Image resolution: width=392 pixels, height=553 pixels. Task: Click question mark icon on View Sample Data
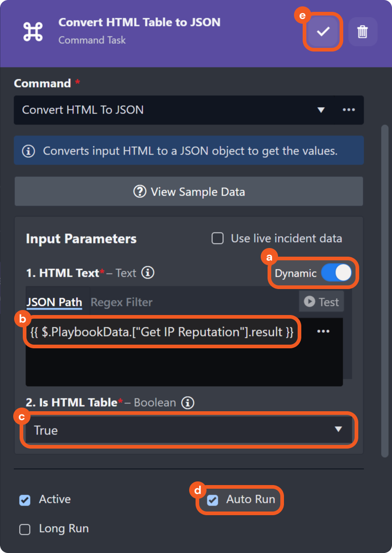[x=139, y=191]
